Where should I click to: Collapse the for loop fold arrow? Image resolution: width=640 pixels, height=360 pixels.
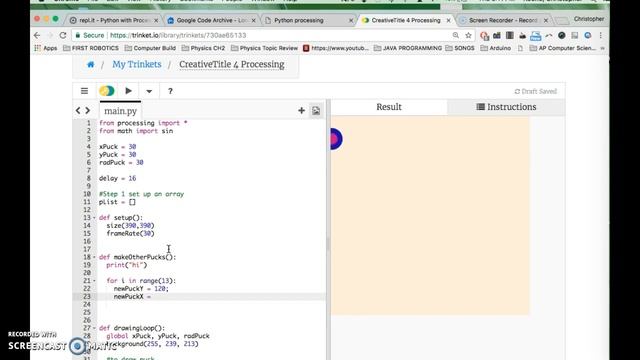94,281
